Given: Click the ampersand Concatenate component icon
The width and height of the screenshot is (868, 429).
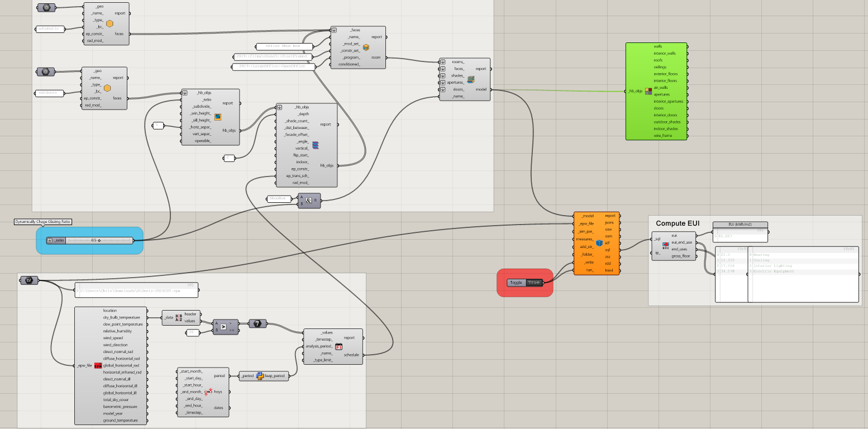Looking at the screenshot, I should (x=308, y=200).
